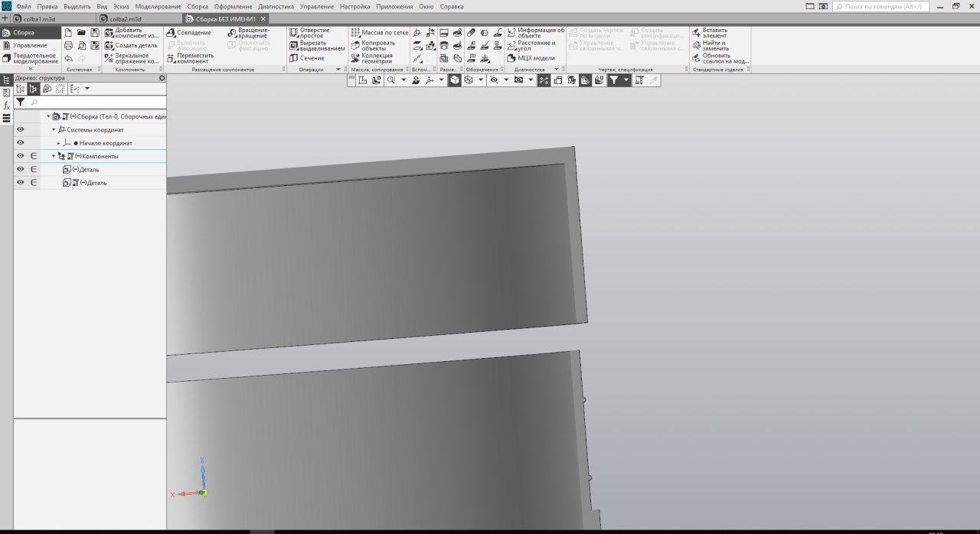Viewport: 980px width, 534px height.
Task: Click Обновить ссылки на модели tool
Action: pos(720,58)
